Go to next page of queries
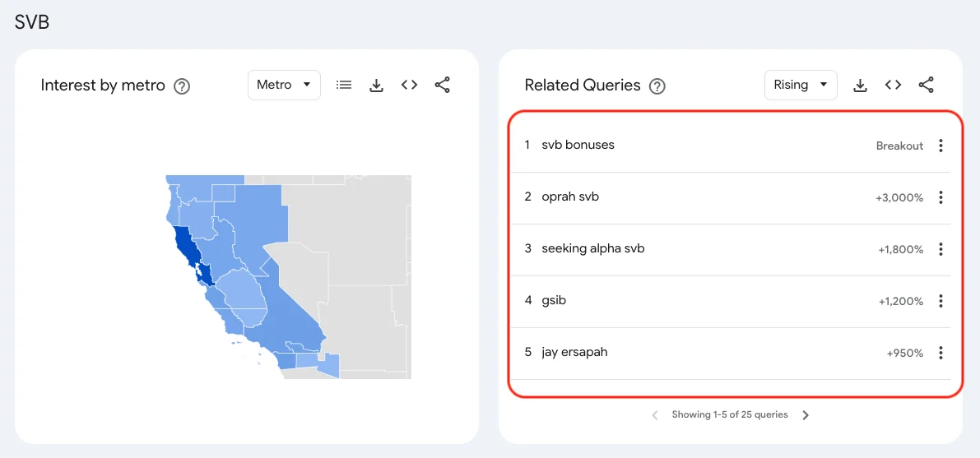The height and width of the screenshot is (458, 980). (x=806, y=415)
